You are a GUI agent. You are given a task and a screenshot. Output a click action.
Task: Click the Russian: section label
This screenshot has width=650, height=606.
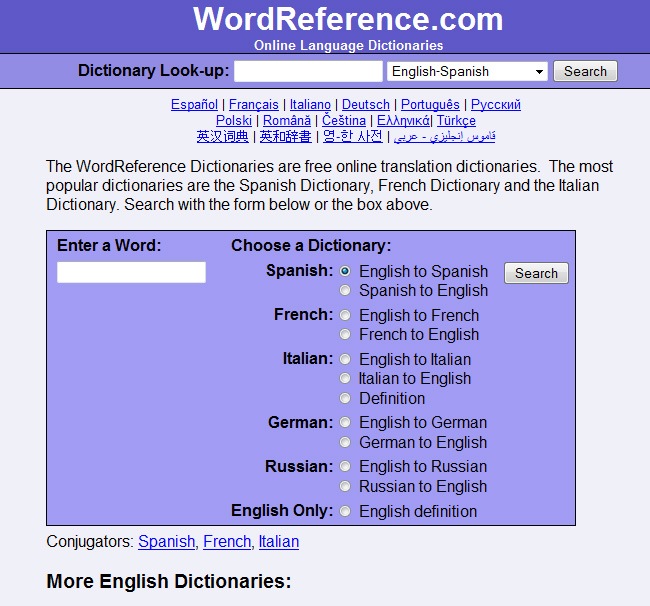click(299, 466)
